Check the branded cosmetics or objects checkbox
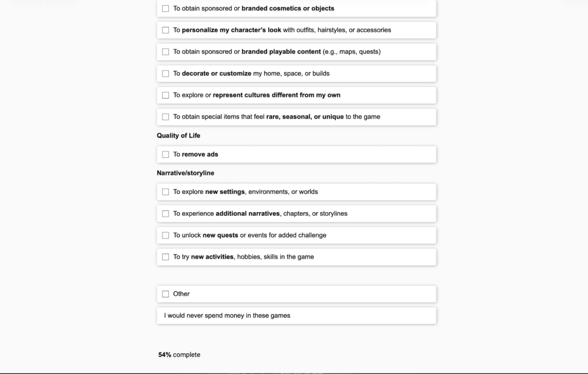Image resolution: width=588 pixels, height=374 pixels. pos(165,9)
